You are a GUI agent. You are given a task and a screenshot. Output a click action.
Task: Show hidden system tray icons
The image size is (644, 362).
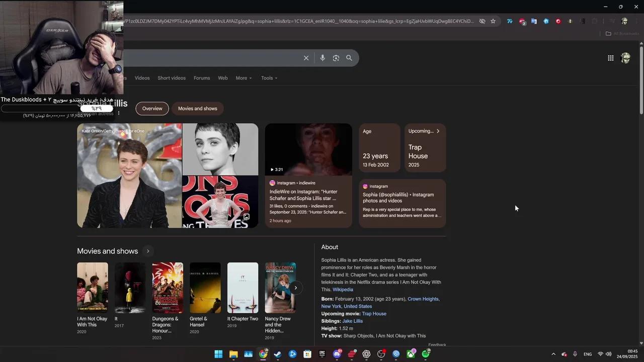pos(553,354)
